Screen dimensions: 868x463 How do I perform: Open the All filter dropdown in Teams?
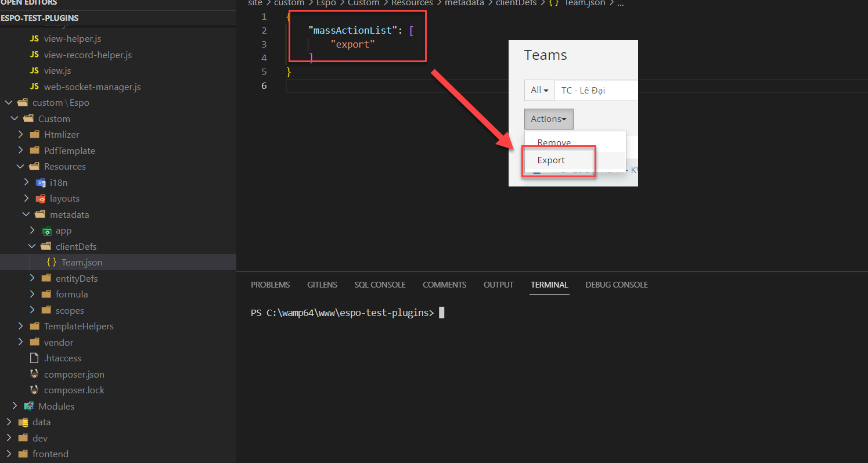point(539,90)
